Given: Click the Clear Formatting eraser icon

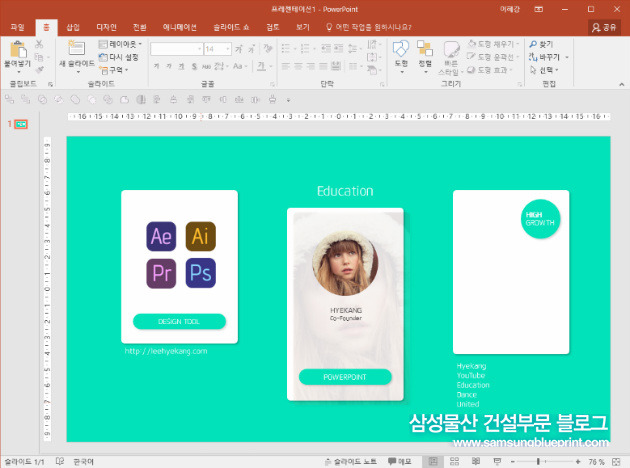Looking at the screenshot, I should [x=268, y=49].
